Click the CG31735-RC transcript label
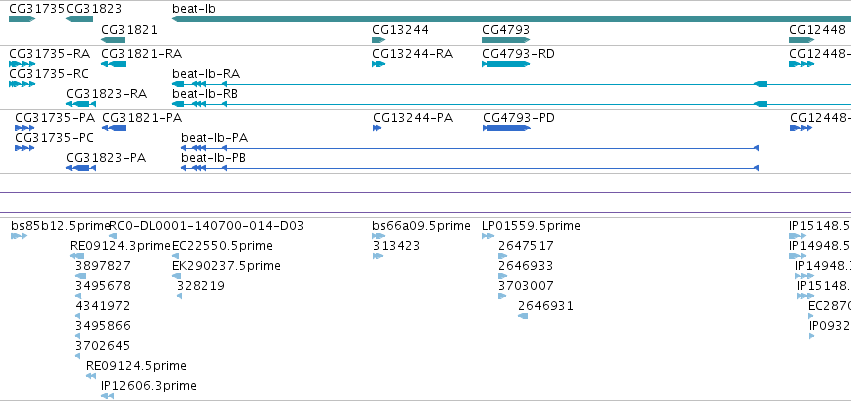Viewport: 851px width, 401px height. tap(49, 74)
